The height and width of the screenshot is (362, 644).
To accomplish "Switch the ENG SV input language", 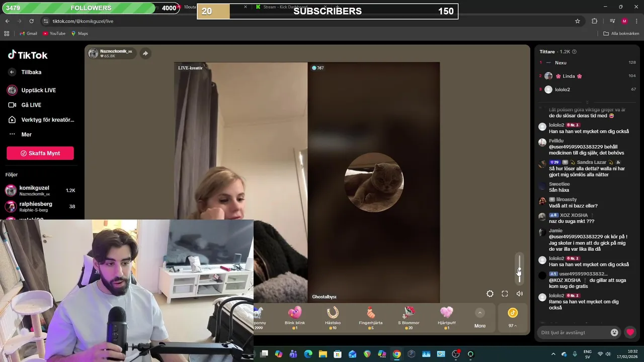I will click(587, 354).
